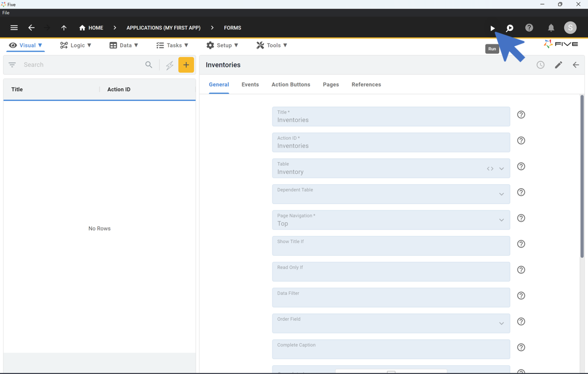The height and width of the screenshot is (374, 588).
Task: Open the Order Field dropdown
Action: click(501, 323)
